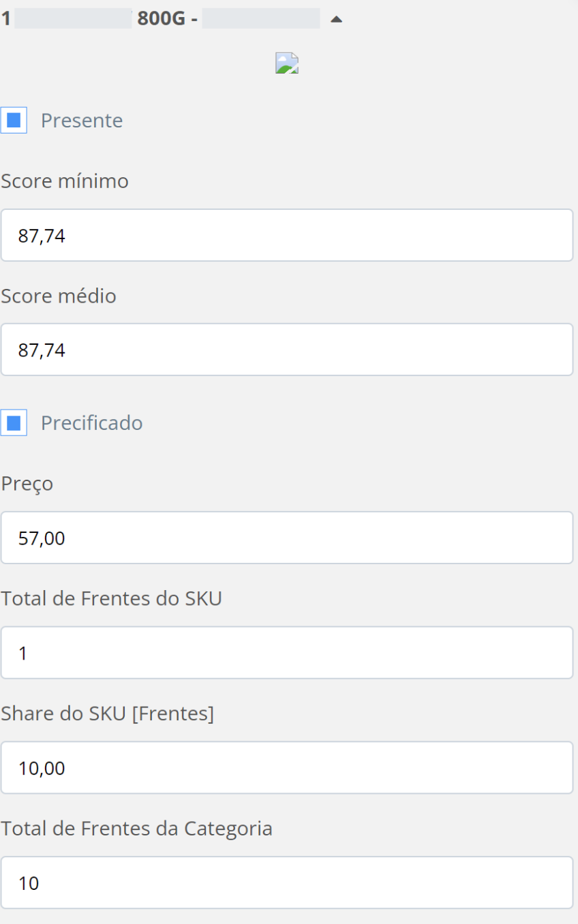
Task: Toggle the Presente checkbox
Action: [14, 121]
